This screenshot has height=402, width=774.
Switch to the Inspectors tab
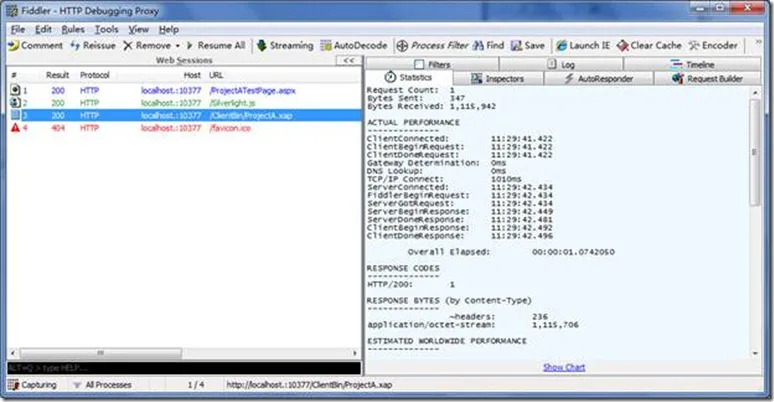[x=498, y=79]
